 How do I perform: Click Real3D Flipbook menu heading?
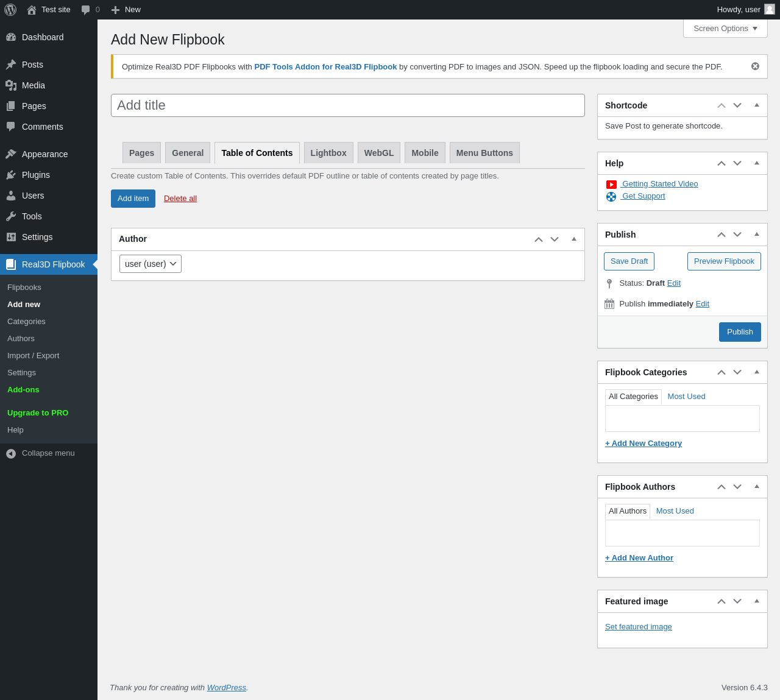point(49,264)
